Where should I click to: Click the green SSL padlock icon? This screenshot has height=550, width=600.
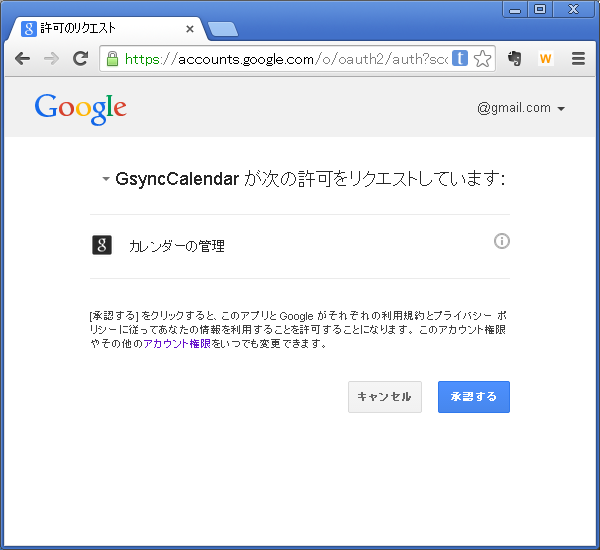pos(113,59)
